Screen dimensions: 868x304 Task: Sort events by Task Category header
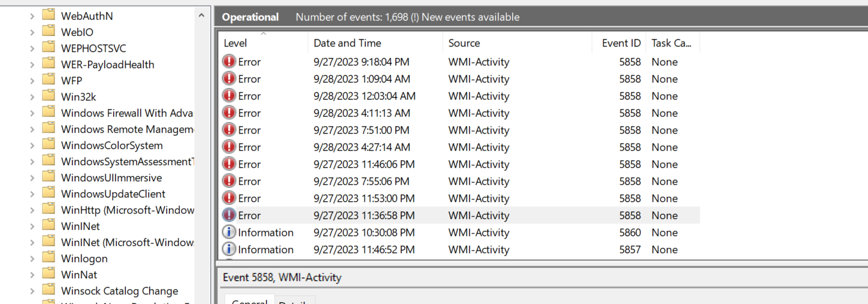[673, 42]
